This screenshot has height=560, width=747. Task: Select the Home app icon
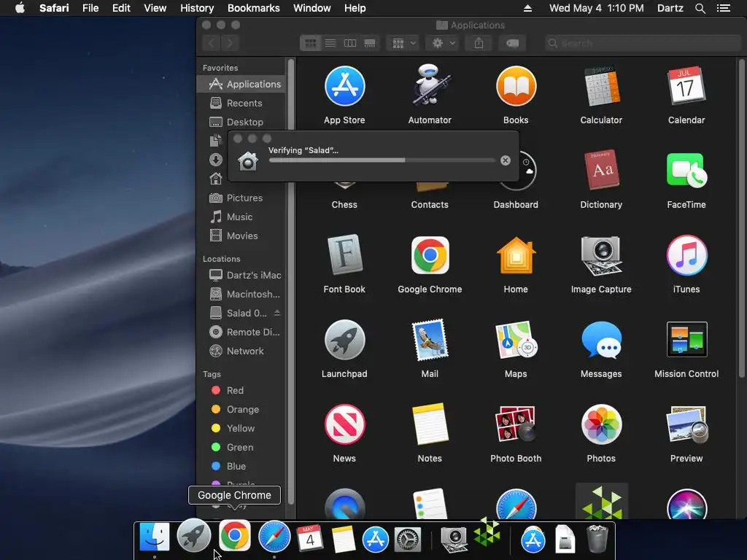coord(516,254)
